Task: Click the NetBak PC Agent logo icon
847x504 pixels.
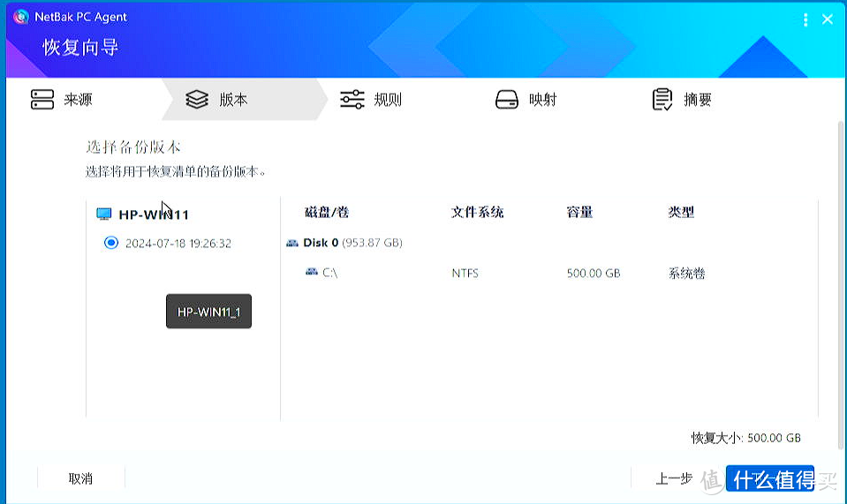Action: pos(20,17)
